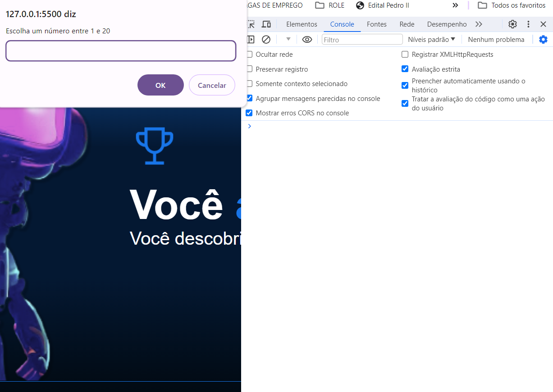
Task: Show more bookmarks double chevron
Action: click(x=455, y=5)
